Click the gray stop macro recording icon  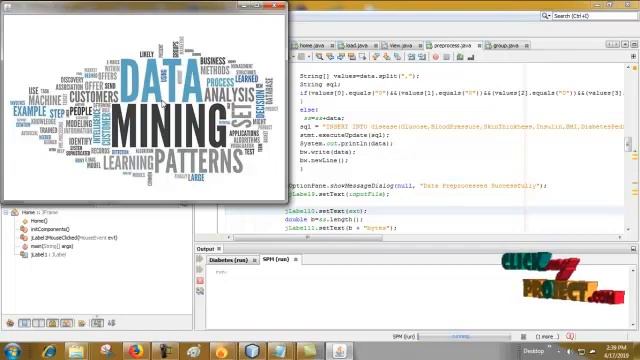[447, 57]
